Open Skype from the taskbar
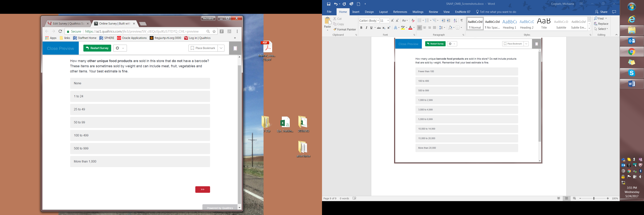Viewport: 644px width, 215px height. [632, 73]
